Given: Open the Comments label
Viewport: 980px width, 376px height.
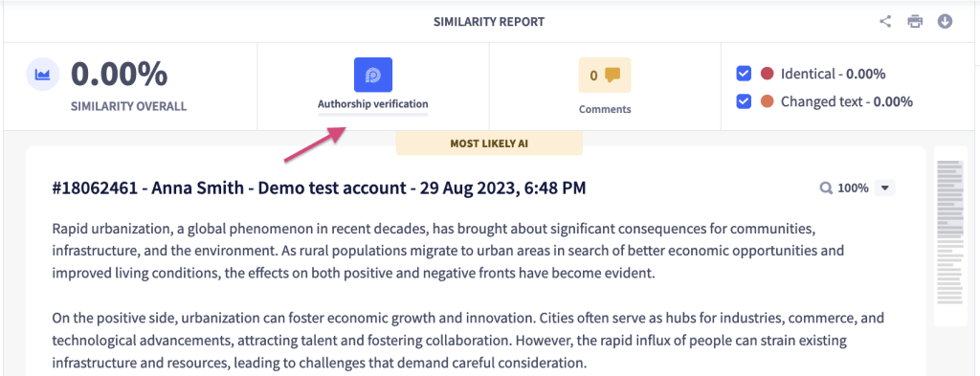Looking at the screenshot, I should [x=605, y=109].
